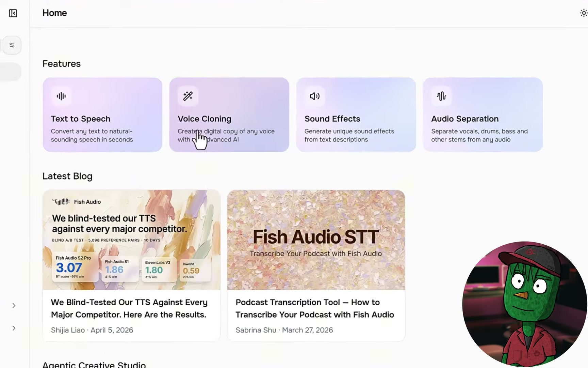Toggle the light/dark theme sun icon
Viewport: 588px width, 368px height.
tap(584, 13)
